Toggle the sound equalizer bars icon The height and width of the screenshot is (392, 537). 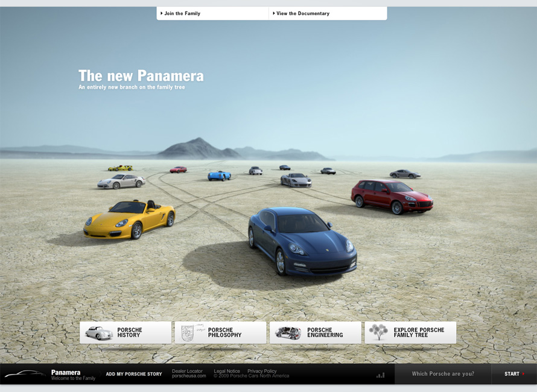coord(381,375)
